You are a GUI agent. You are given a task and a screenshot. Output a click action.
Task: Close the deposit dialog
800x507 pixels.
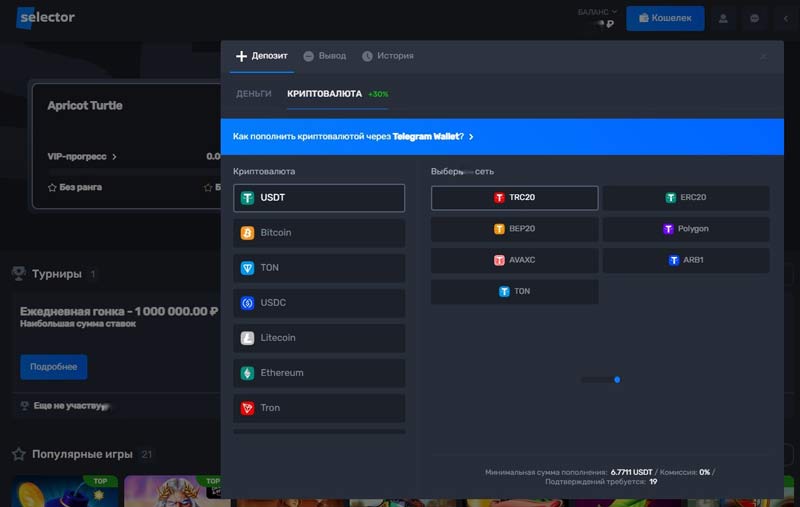tap(764, 57)
